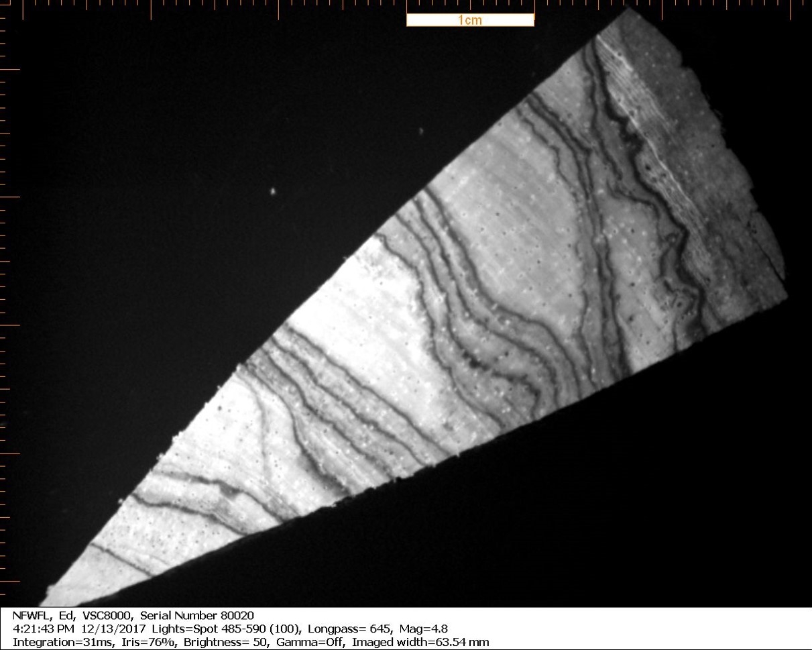Screen dimensions: 812x650
Task: Click the timestamp '4:21:43 PM 12/13/2017'
Action: pos(80,629)
